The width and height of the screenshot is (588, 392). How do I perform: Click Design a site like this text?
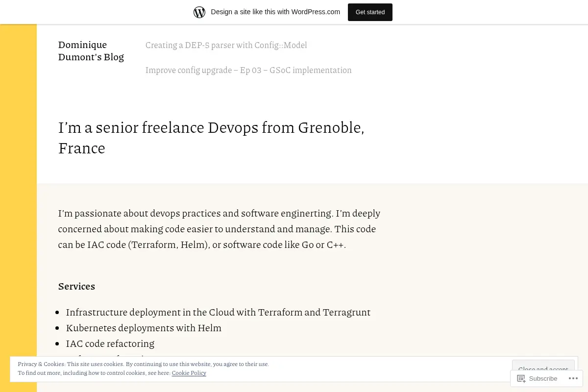pos(275,12)
